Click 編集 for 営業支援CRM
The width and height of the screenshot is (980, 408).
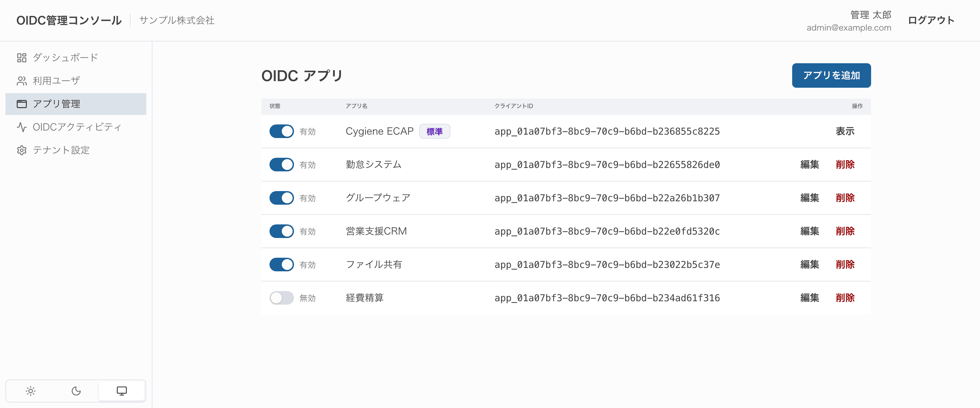(x=810, y=231)
